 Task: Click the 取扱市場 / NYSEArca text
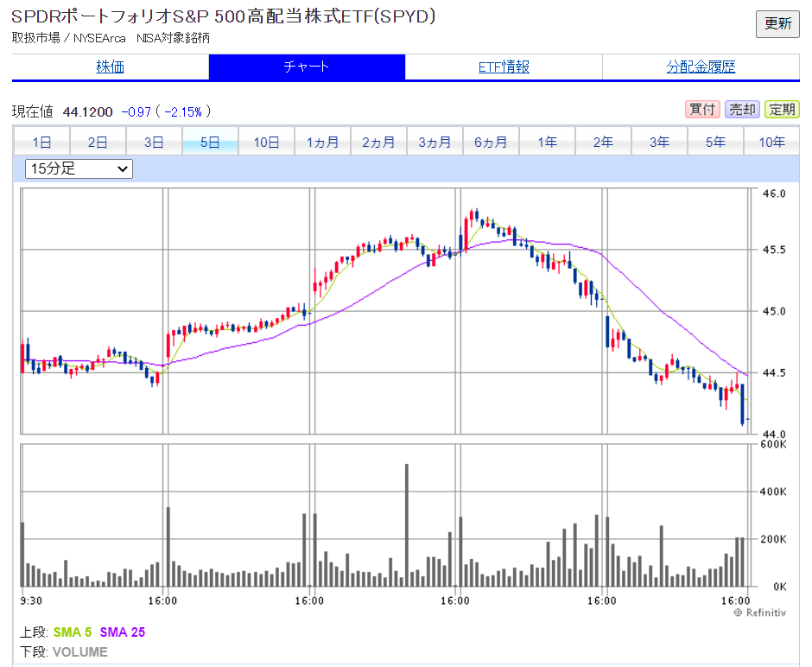pyautogui.click(x=69, y=38)
